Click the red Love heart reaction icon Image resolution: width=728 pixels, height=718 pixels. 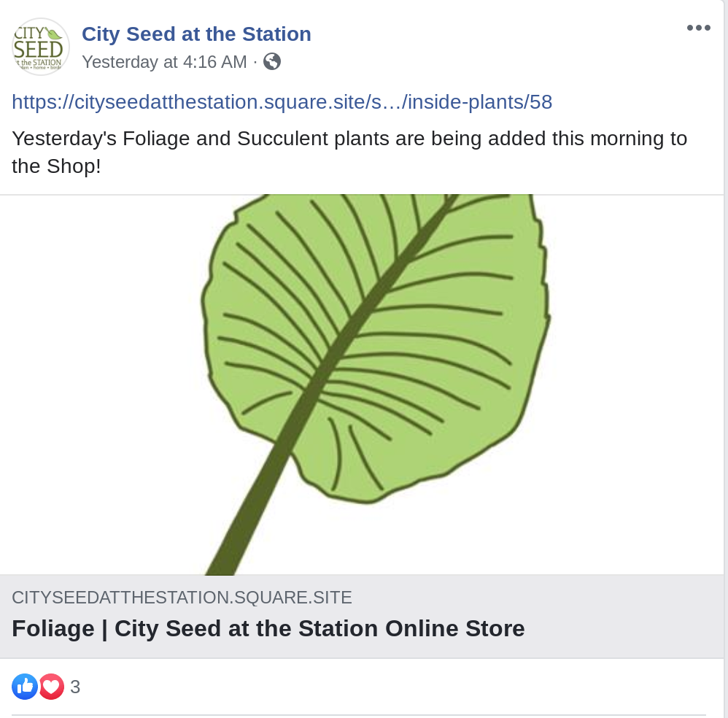pos(52,686)
